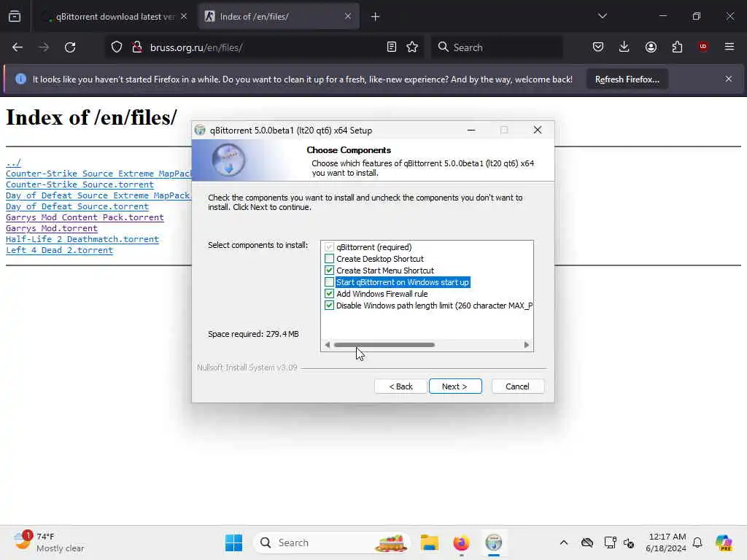Click the components list horizontal scrollbar thumb
This screenshot has height=560, width=747.
384,345
